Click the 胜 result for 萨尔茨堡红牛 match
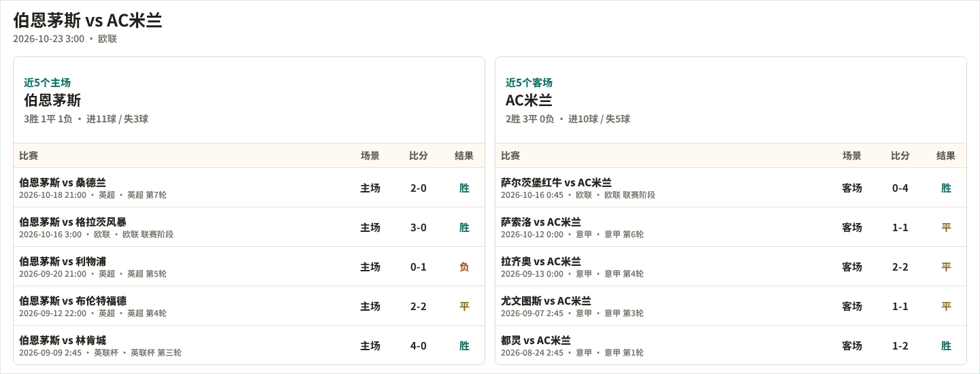Screen dimensions: 980x374 pyautogui.click(x=946, y=188)
